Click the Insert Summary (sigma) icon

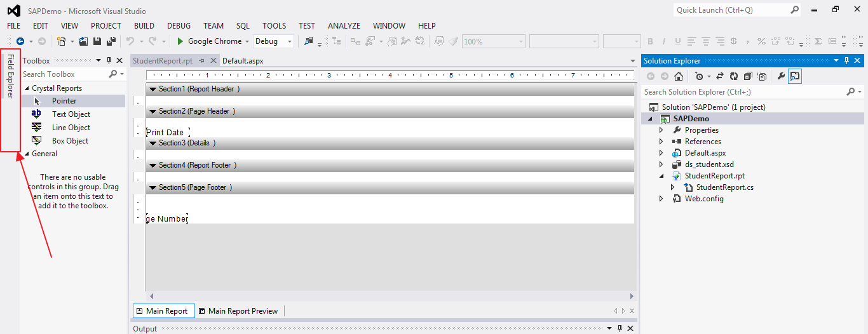(x=818, y=41)
